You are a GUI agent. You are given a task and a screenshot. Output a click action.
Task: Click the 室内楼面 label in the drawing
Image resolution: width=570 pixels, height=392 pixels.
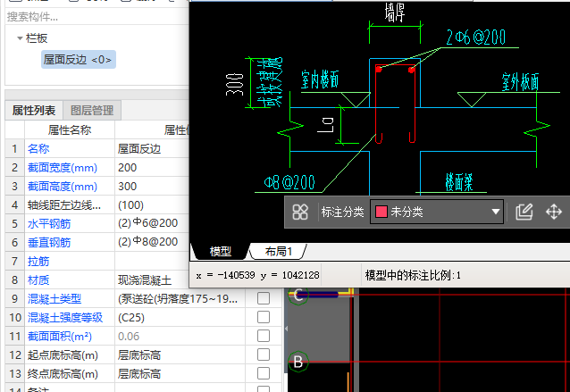(x=320, y=79)
